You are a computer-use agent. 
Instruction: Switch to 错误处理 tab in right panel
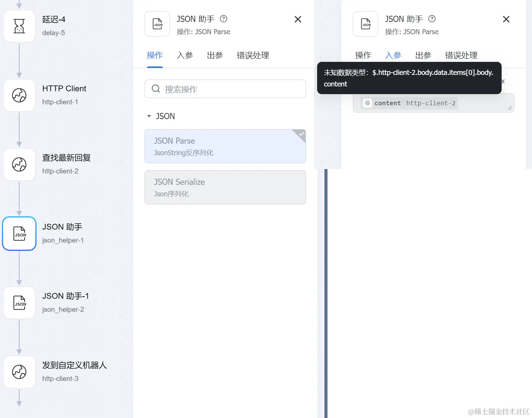coord(461,55)
